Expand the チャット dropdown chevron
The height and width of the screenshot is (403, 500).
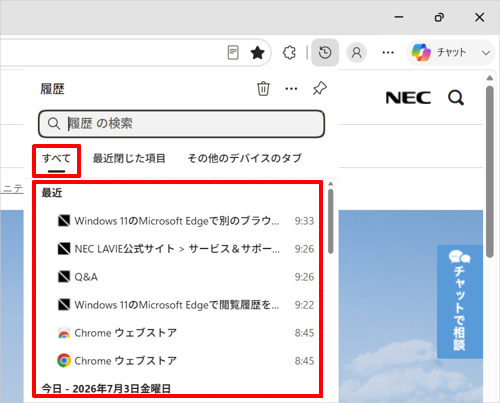[486, 53]
